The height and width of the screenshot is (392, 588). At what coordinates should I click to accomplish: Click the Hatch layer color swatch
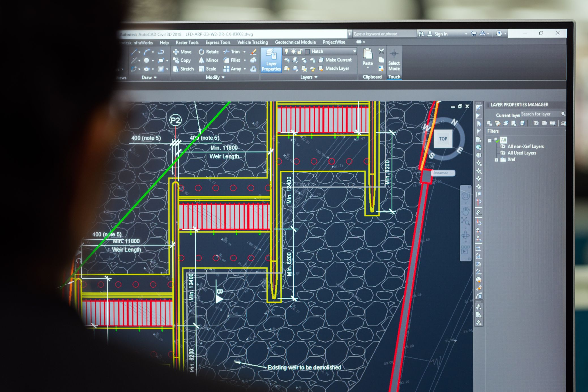(307, 52)
